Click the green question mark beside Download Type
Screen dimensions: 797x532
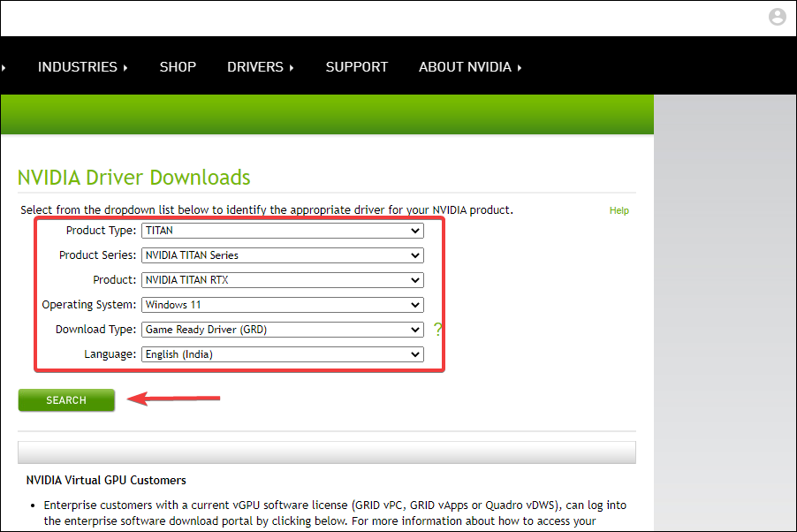point(439,330)
